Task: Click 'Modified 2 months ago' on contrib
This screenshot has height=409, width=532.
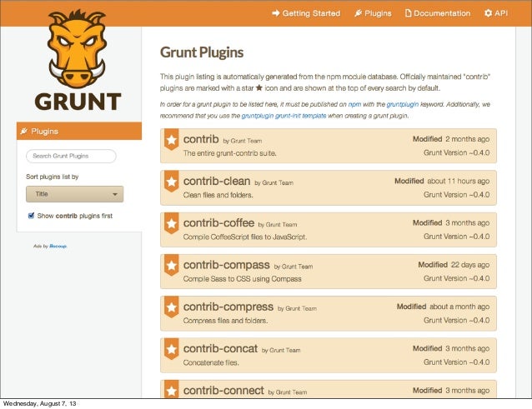Action: tap(451, 139)
